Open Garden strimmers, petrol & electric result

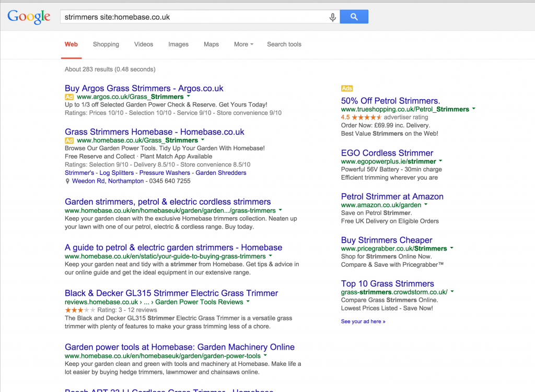(168, 202)
